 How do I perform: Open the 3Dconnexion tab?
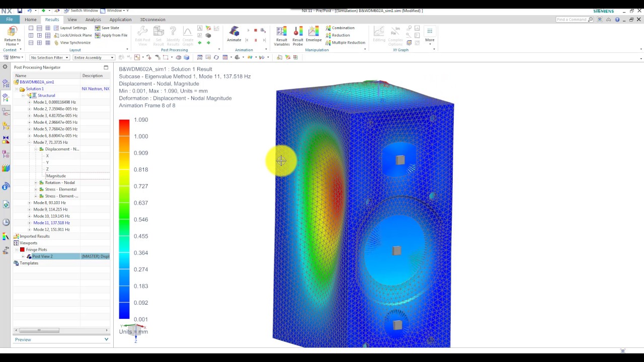pos(152,20)
